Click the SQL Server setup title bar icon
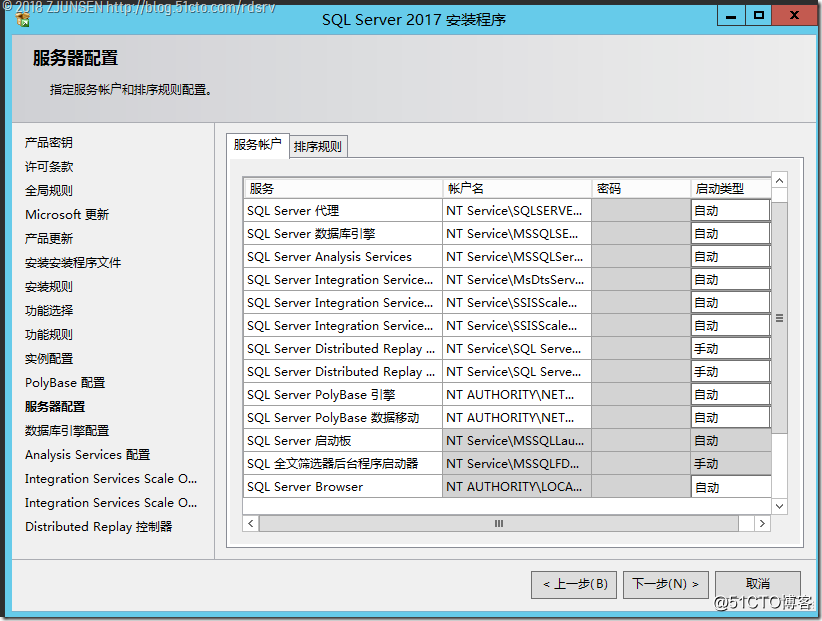 click(x=23, y=20)
